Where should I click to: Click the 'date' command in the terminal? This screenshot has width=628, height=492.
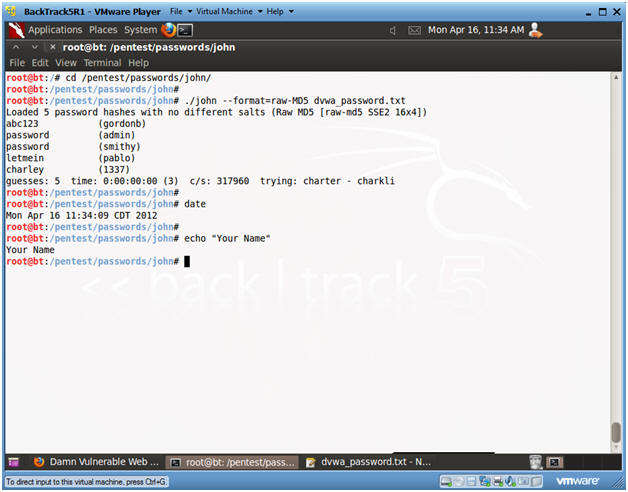pos(195,204)
